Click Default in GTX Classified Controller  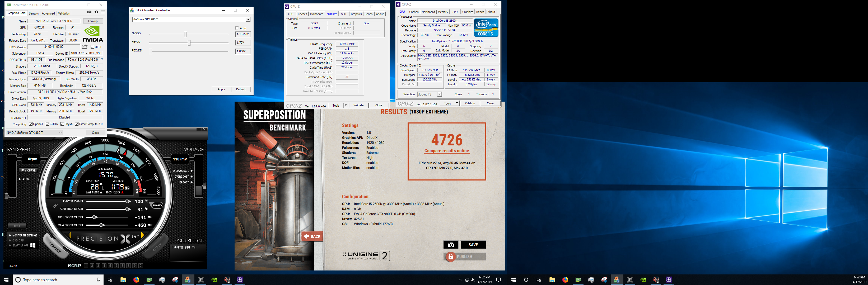click(241, 89)
